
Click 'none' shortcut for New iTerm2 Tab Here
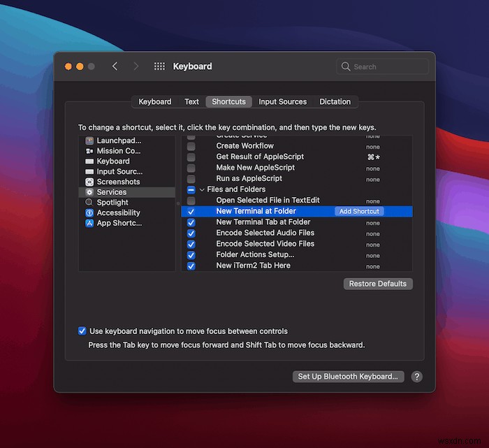tap(372, 267)
